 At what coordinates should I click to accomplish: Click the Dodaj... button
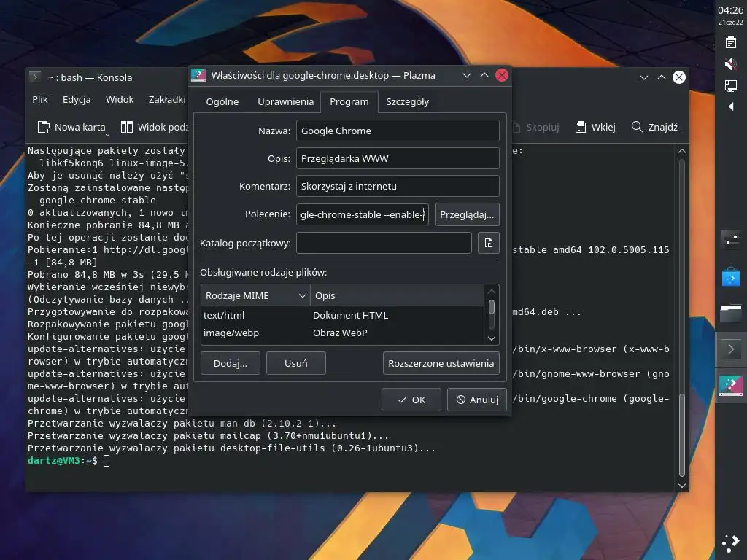(231, 363)
